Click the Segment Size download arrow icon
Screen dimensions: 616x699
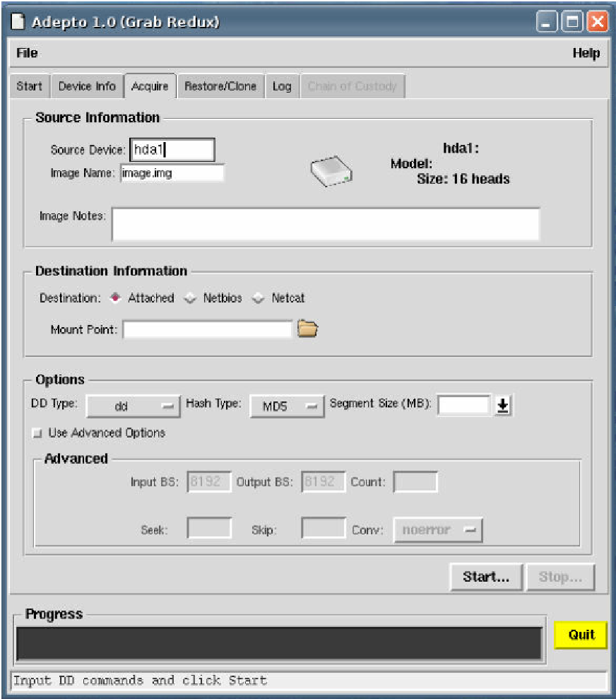pyautogui.click(x=502, y=406)
